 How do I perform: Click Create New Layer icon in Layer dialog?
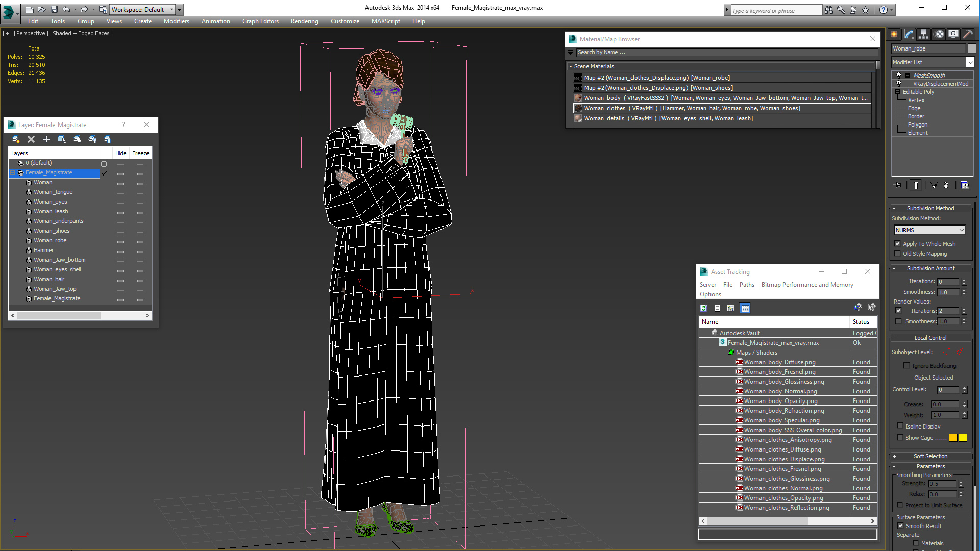point(16,139)
